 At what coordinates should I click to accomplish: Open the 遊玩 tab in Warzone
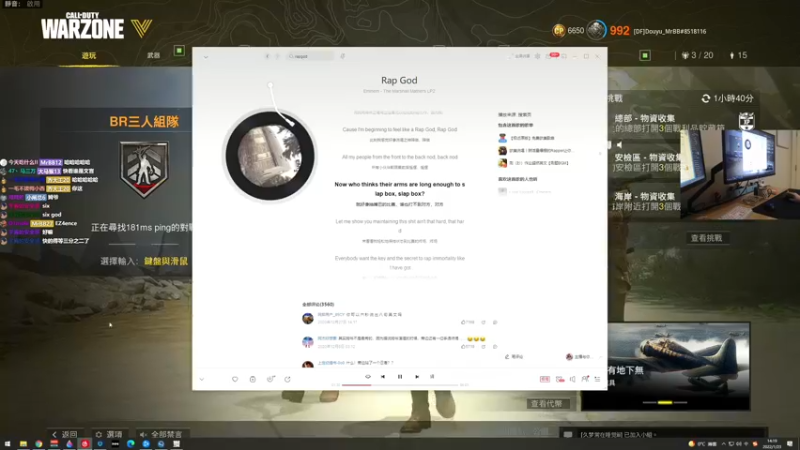tap(89, 56)
